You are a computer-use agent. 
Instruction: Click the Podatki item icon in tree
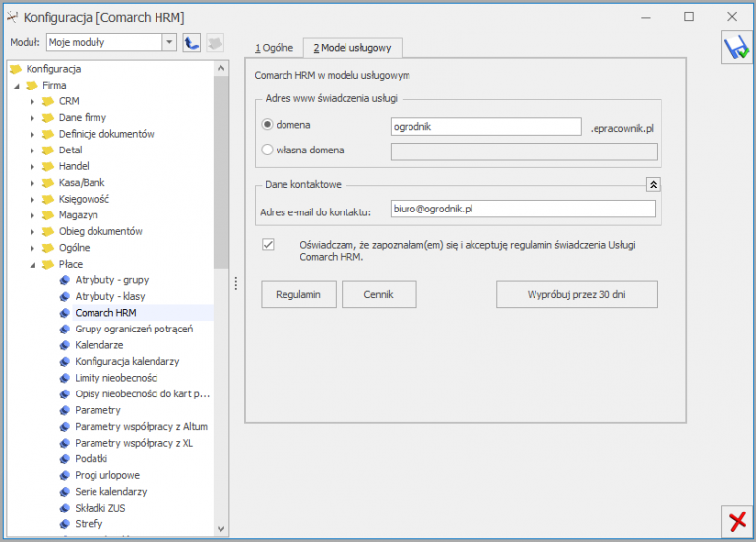(65, 459)
